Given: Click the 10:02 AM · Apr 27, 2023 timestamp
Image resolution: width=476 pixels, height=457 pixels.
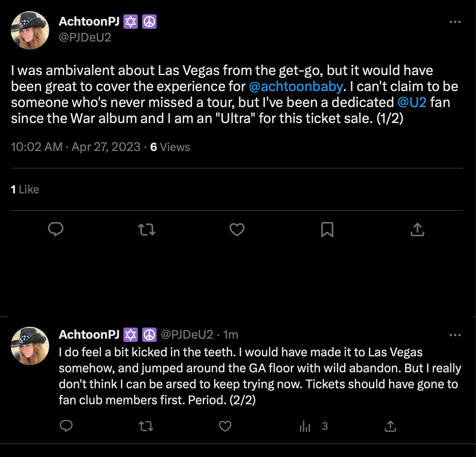Looking at the screenshot, I should pos(76,147).
